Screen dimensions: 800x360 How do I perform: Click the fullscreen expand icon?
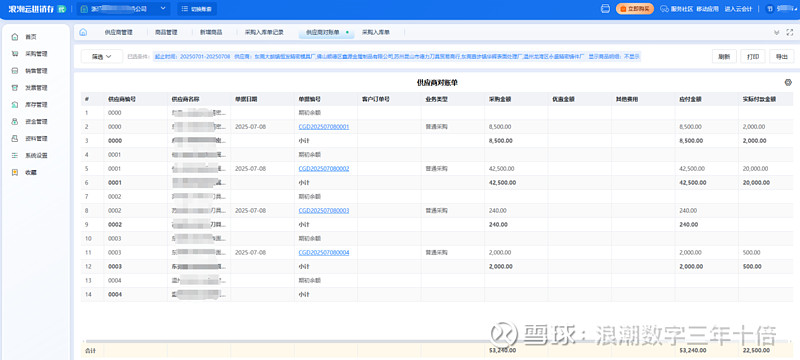tap(790, 32)
